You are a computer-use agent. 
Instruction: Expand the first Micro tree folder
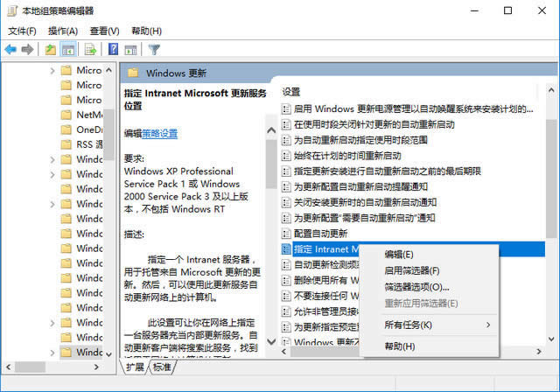[x=52, y=70]
